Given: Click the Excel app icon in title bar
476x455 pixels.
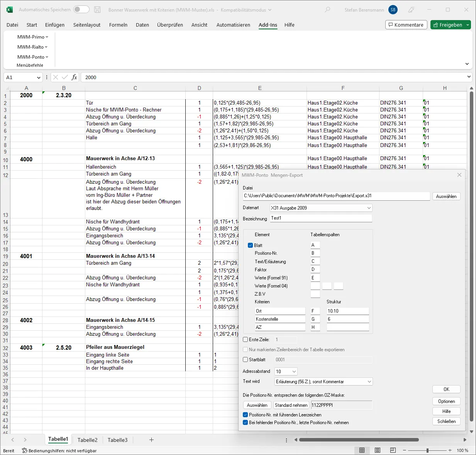Looking at the screenshot, I should [x=10, y=10].
